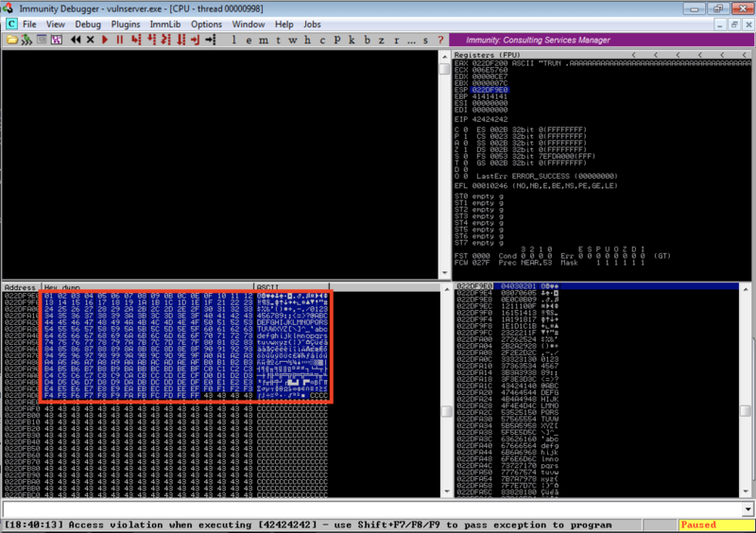756x533 pixels.
Task: Show Call stack with 'k' button
Action: [352, 40]
